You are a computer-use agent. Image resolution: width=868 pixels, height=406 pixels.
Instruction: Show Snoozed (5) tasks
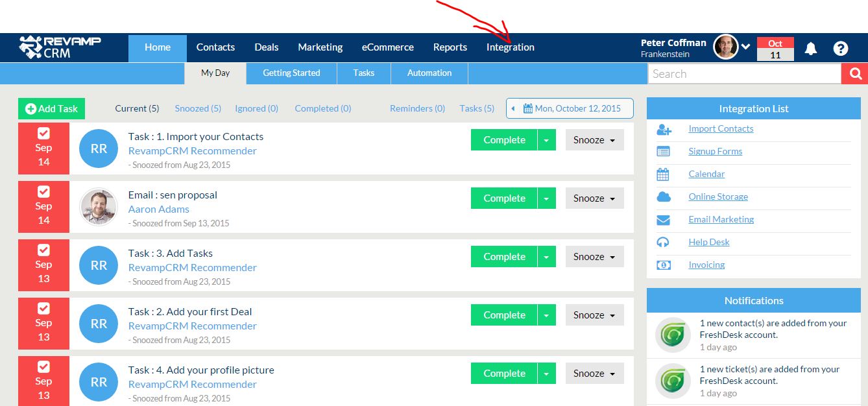pos(198,108)
